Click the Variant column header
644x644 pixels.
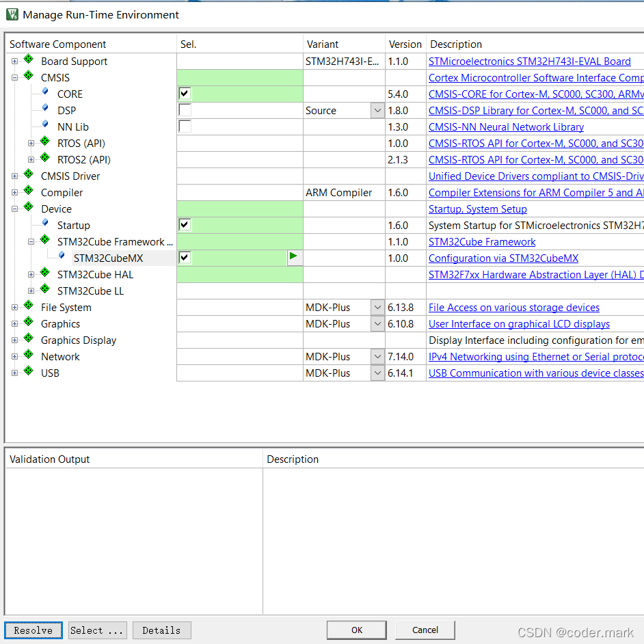344,44
